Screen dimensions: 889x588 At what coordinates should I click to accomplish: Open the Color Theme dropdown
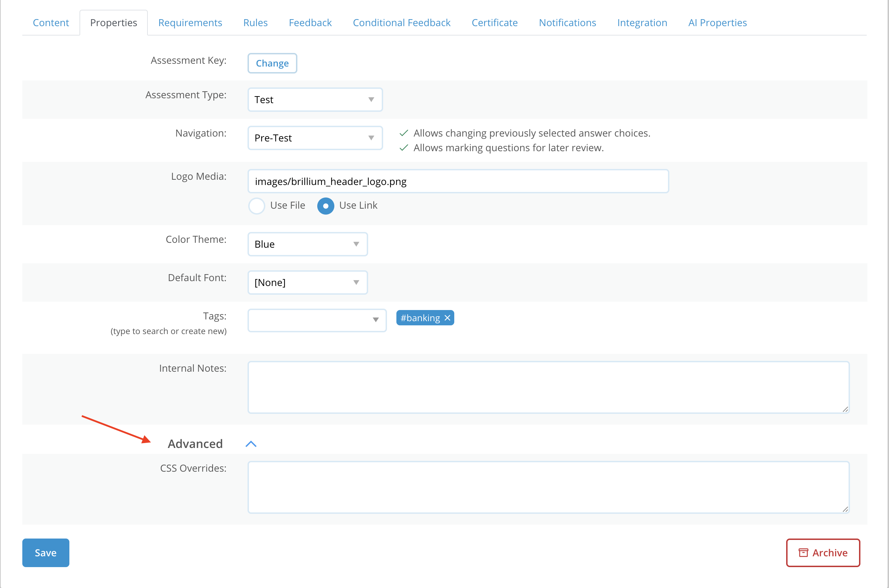point(308,244)
